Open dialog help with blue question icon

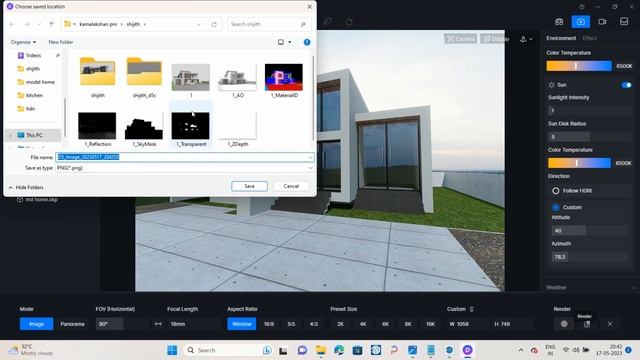[307, 42]
